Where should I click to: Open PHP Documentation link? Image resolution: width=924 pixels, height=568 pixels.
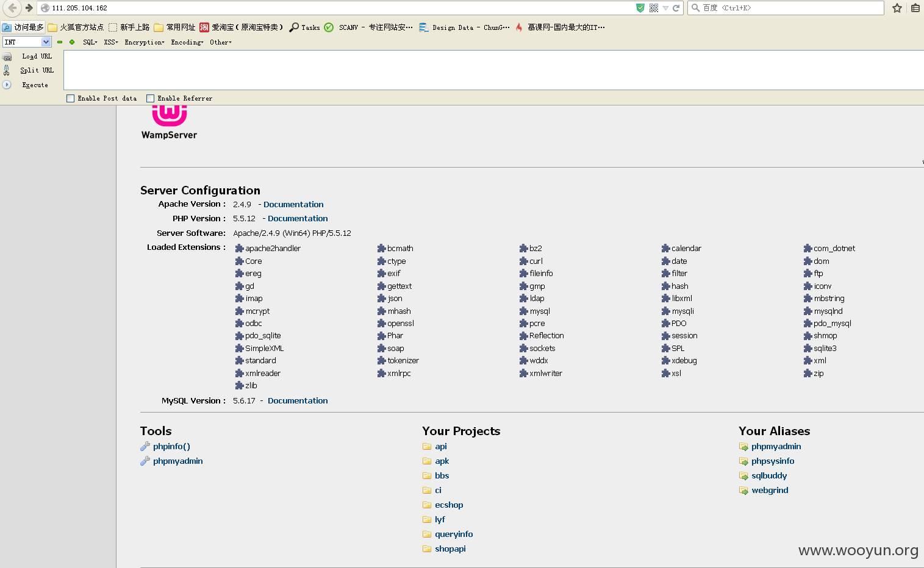(298, 219)
